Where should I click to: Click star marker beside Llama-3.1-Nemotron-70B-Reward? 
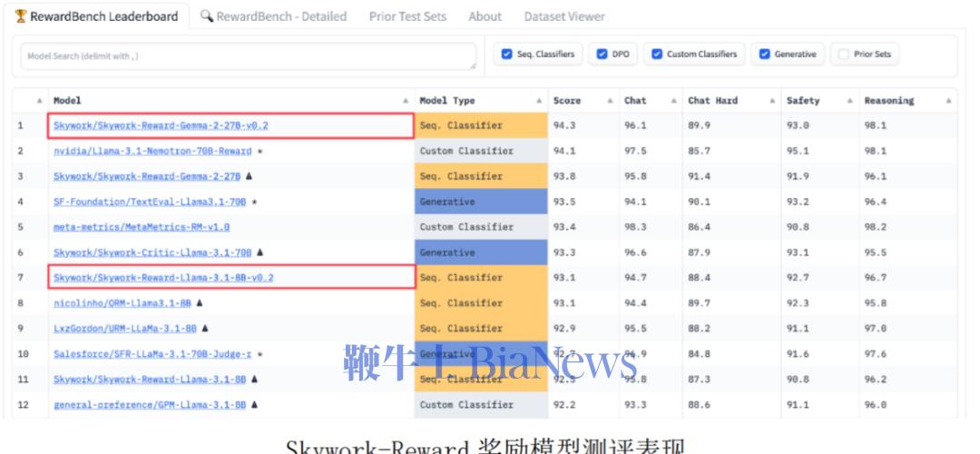[260, 152]
